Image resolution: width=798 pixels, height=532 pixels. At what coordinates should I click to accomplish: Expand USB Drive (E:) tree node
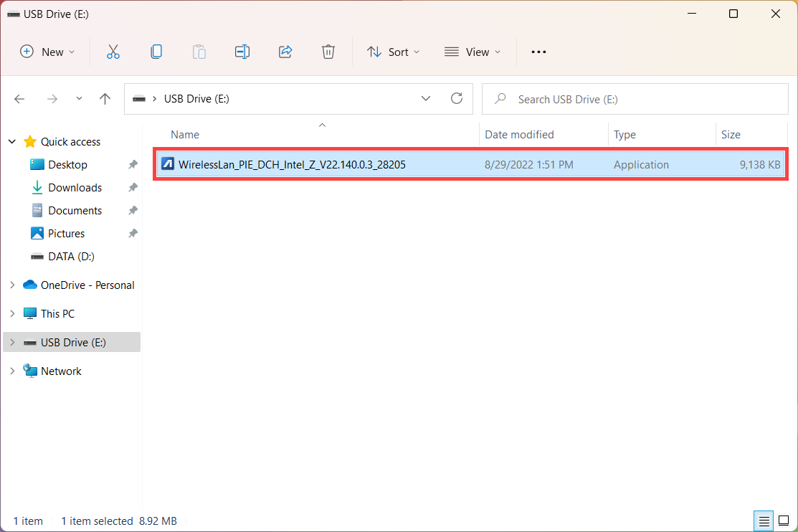tap(12, 342)
